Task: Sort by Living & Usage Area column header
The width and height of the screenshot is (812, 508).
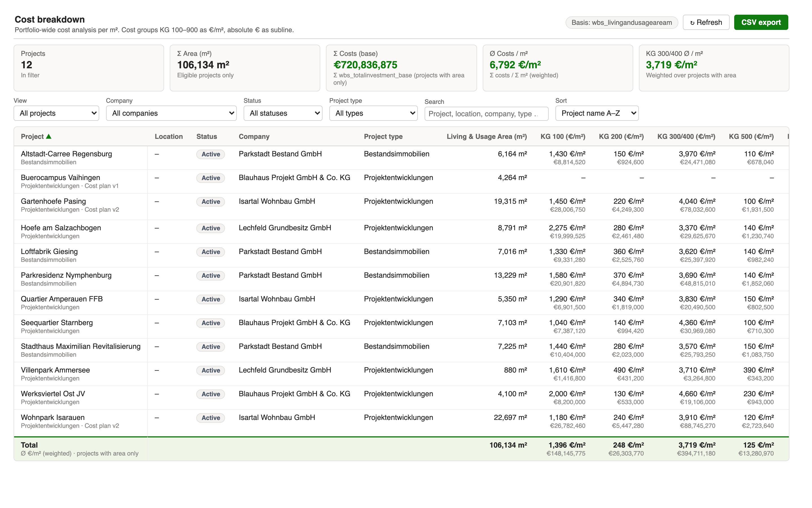Action: 487,136
